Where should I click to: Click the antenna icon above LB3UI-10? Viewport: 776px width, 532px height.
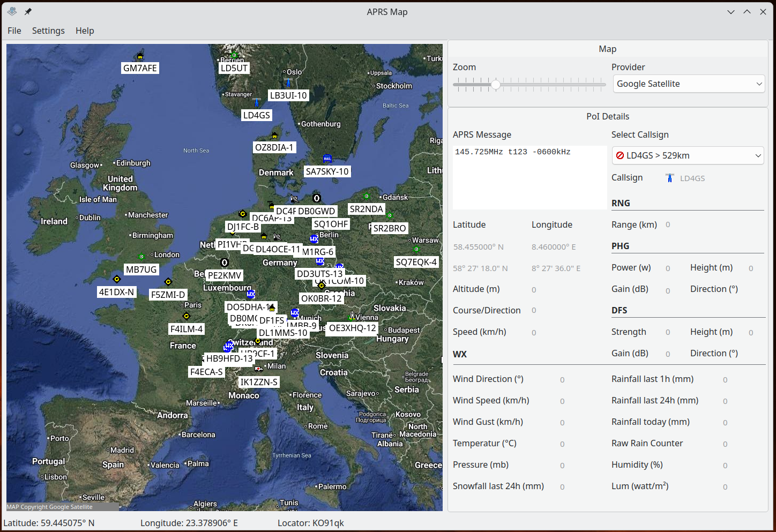[288, 83]
